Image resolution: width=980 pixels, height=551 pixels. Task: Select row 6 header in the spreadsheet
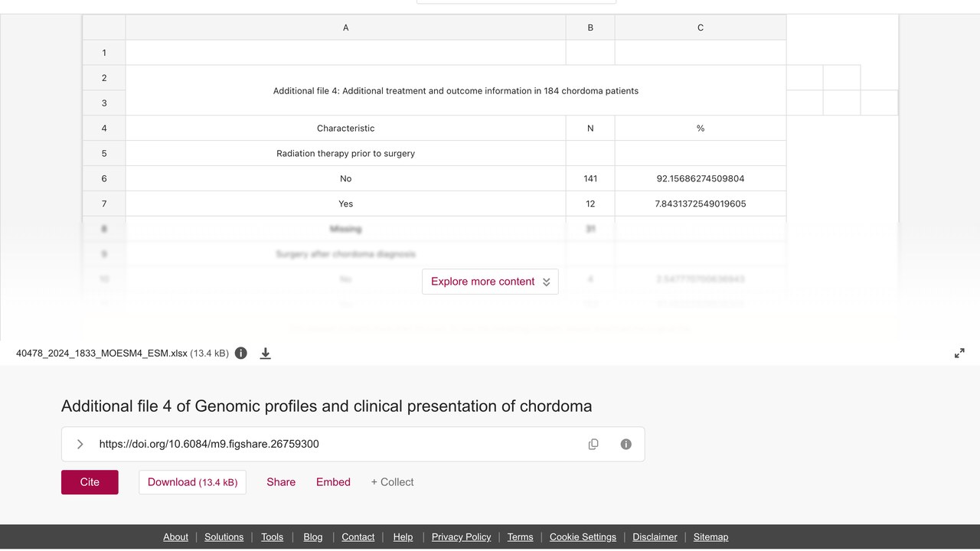click(104, 178)
